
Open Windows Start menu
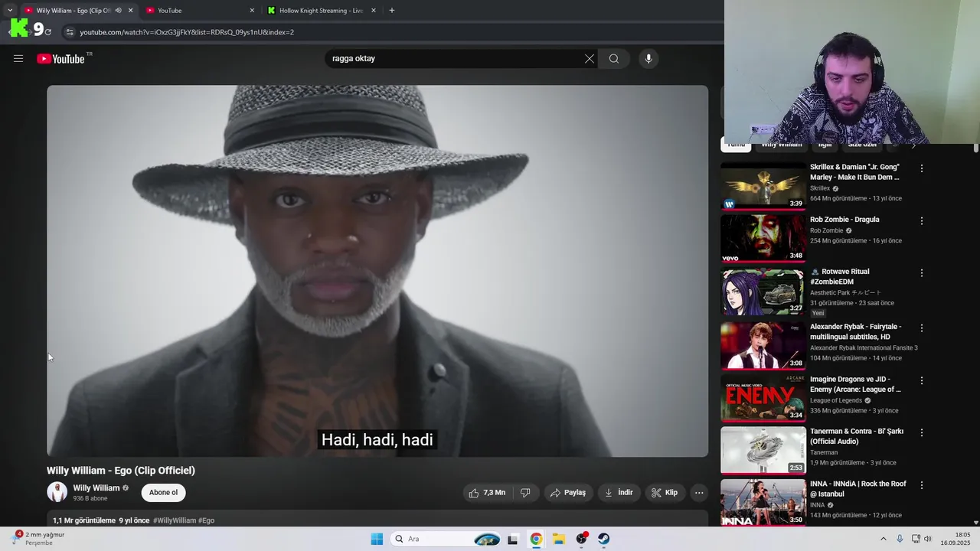tap(377, 539)
